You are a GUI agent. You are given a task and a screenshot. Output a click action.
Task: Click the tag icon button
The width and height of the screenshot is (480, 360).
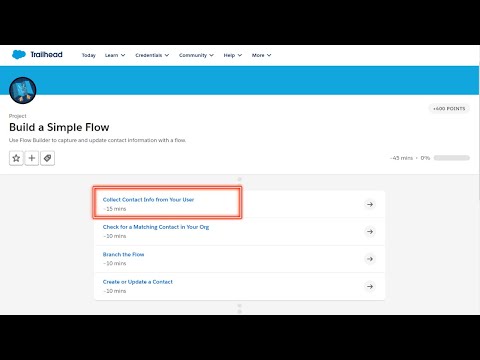click(47, 158)
